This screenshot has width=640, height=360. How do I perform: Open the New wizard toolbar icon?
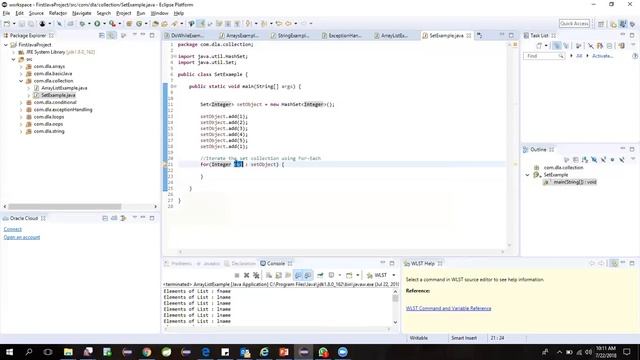(7, 24)
